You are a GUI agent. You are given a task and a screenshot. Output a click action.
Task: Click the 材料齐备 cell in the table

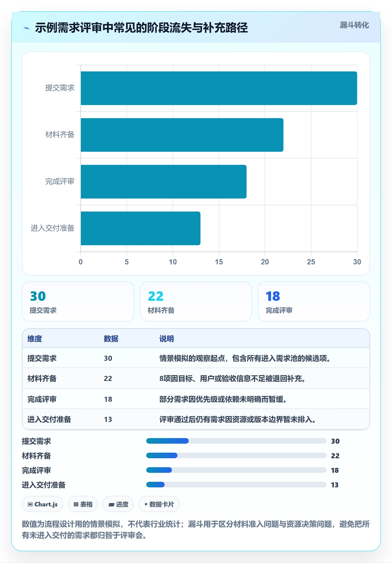click(42, 378)
